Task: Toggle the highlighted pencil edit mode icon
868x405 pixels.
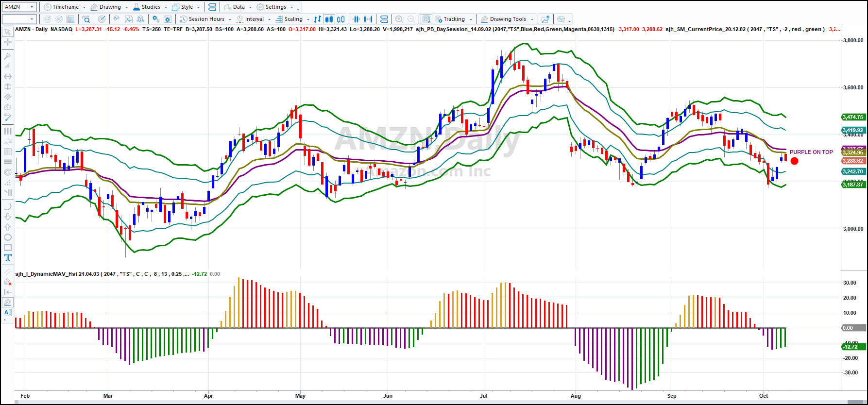Action: pyautogui.click(x=8, y=302)
